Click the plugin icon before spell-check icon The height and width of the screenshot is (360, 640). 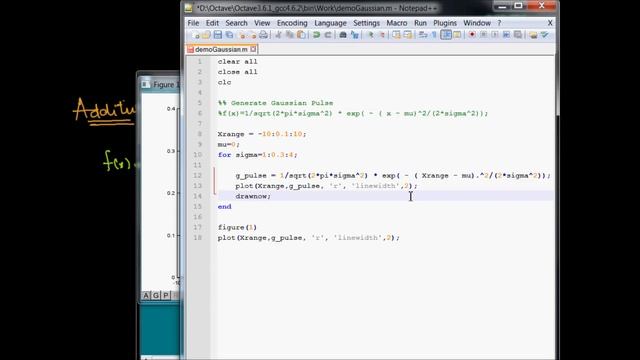click(x=533, y=35)
